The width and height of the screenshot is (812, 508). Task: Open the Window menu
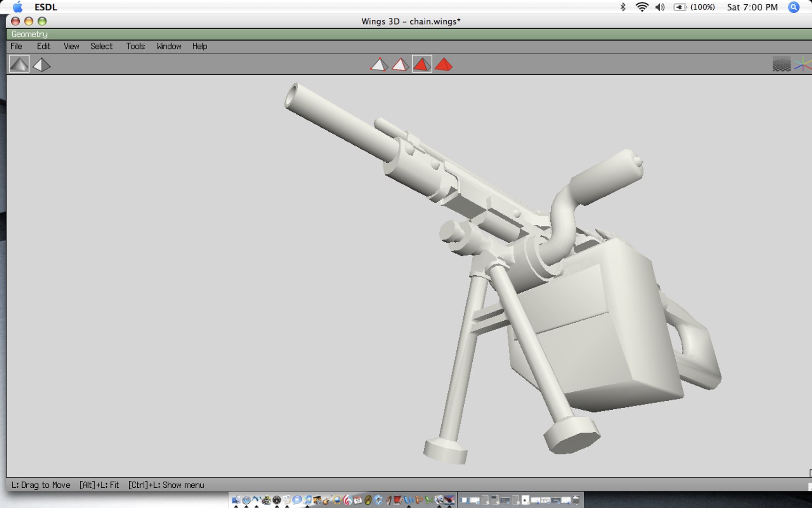pos(169,46)
